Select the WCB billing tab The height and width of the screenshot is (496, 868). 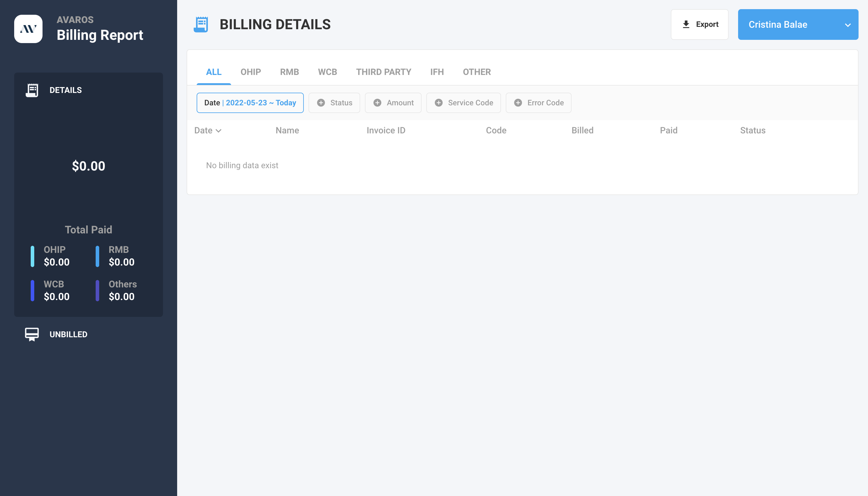coord(327,72)
